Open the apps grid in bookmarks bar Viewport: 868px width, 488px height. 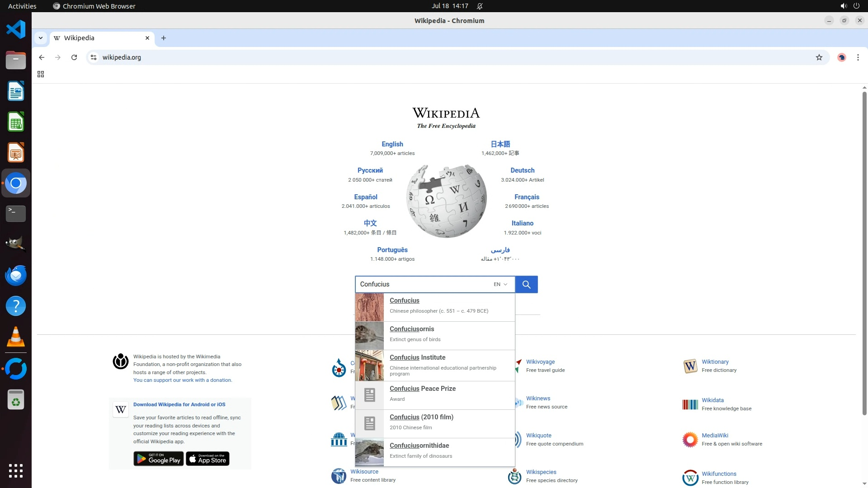point(41,74)
